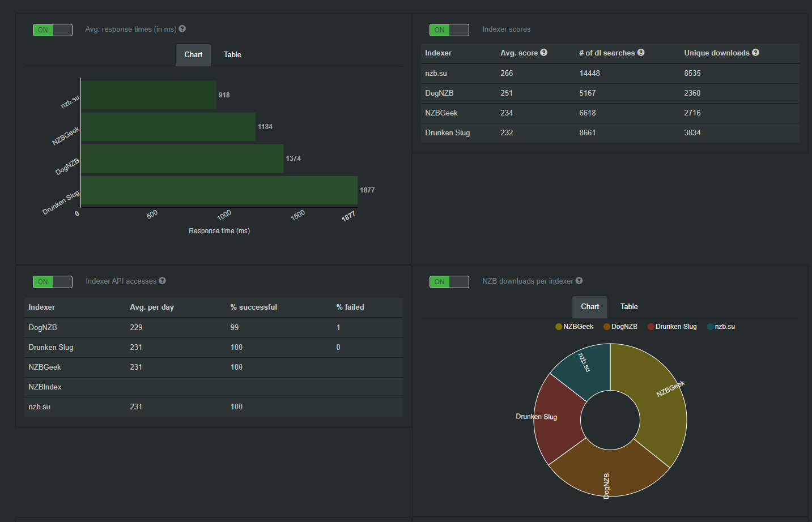Click help icon next to Indexer API accesses

click(162, 281)
